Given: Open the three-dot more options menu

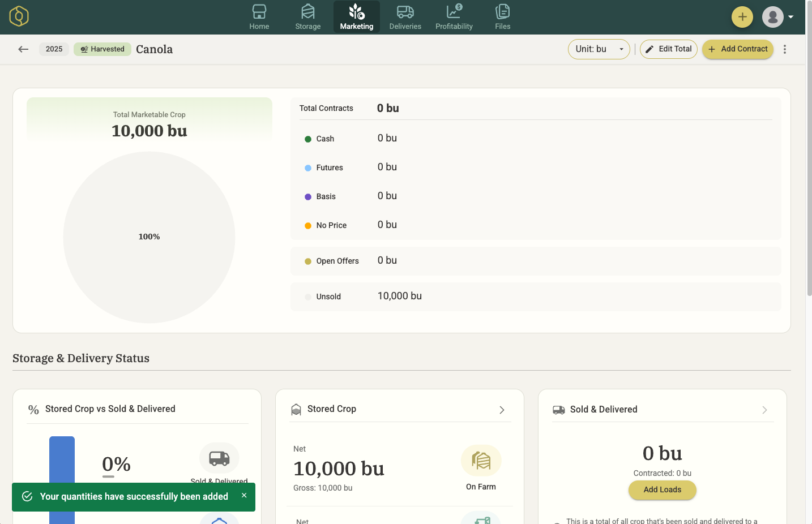Looking at the screenshot, I should 785,49.
